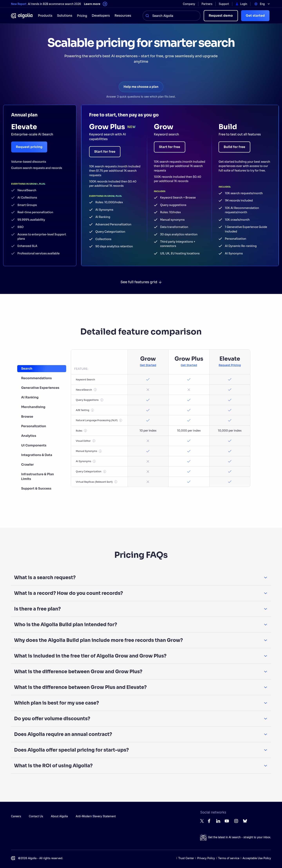
Task: Expand the 'What is a search request?' FAQ
Action: tap(141, 577)
